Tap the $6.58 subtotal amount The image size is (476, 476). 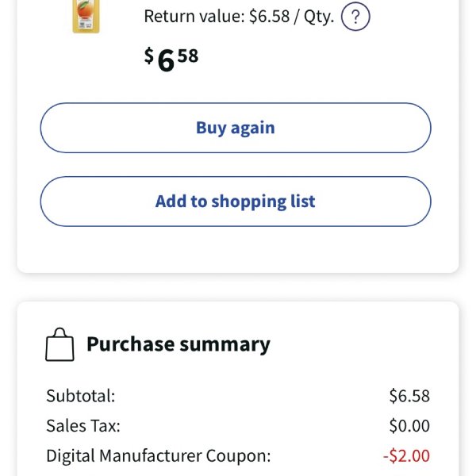(x=409, y=396)
